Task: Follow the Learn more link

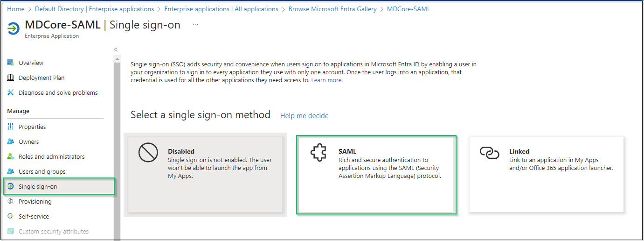Action: (327, 80)
